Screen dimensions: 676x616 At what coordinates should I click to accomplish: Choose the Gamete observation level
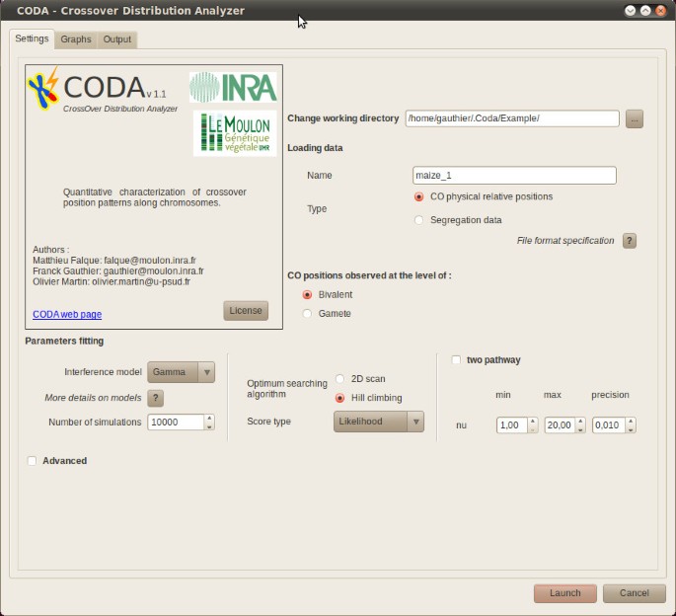coord(308,314)
